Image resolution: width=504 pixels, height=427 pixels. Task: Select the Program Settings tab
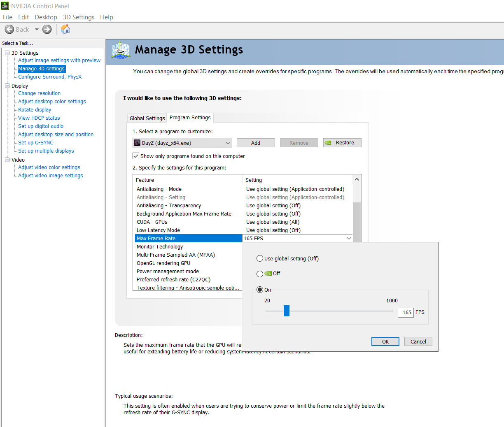(x=190, y=117)
